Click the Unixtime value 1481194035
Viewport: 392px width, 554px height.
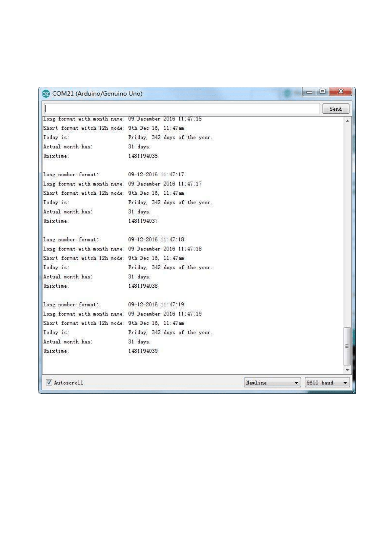143,156
